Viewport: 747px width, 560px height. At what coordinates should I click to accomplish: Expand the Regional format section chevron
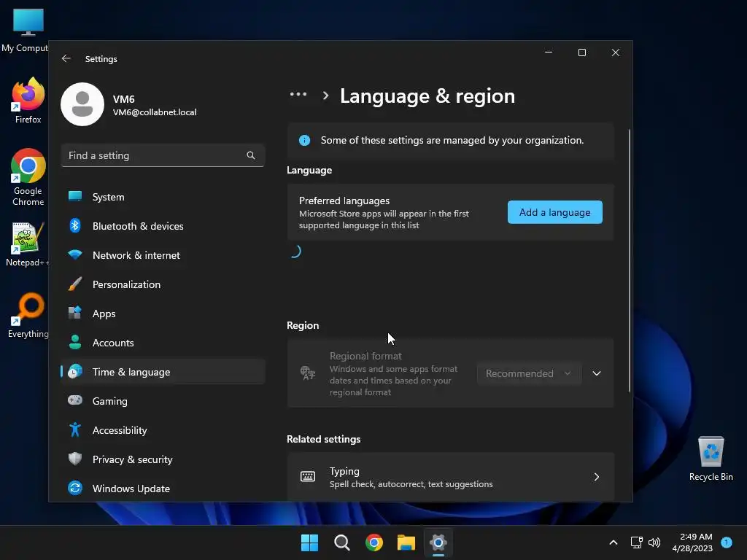597,373
